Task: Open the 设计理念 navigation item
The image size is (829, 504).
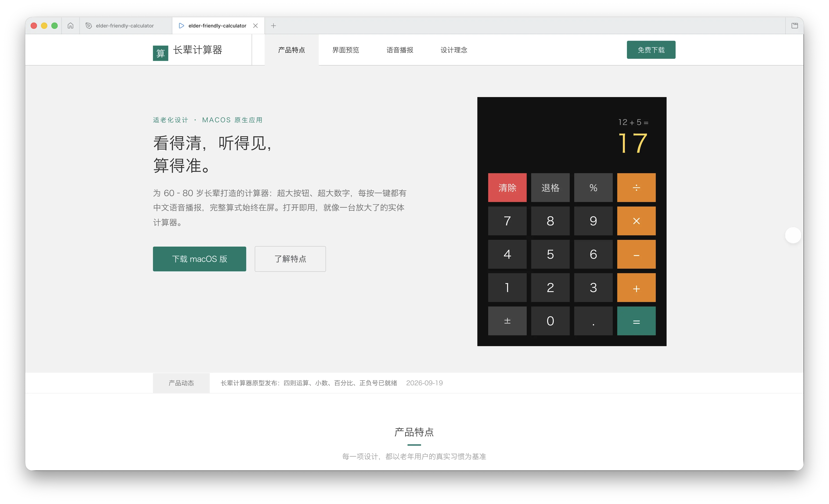Action: 454,50
